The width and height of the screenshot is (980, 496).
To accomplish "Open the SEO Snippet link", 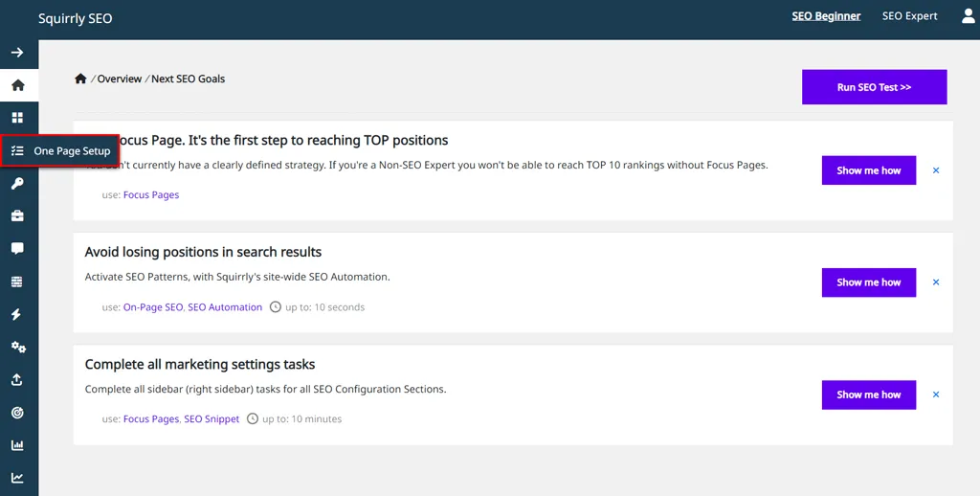I will pyautogui.click(x=212, y=419).
